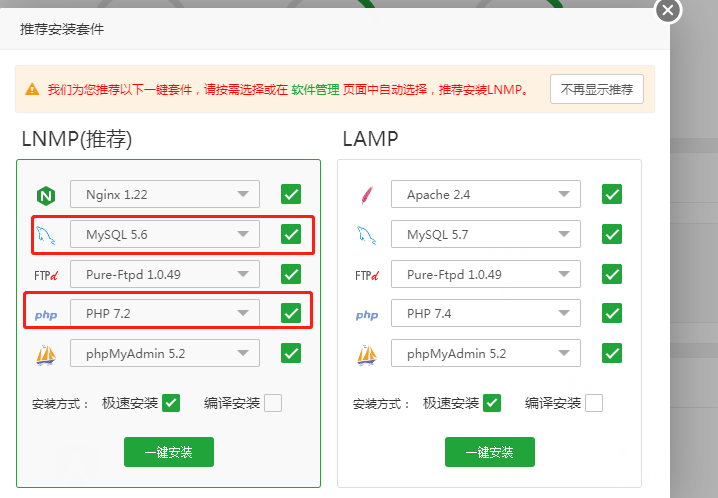The width and height of the screenshot is (718, 498).
Task: Click the FTPd icon in LAMP panel
Action: [x=367, y=276]
